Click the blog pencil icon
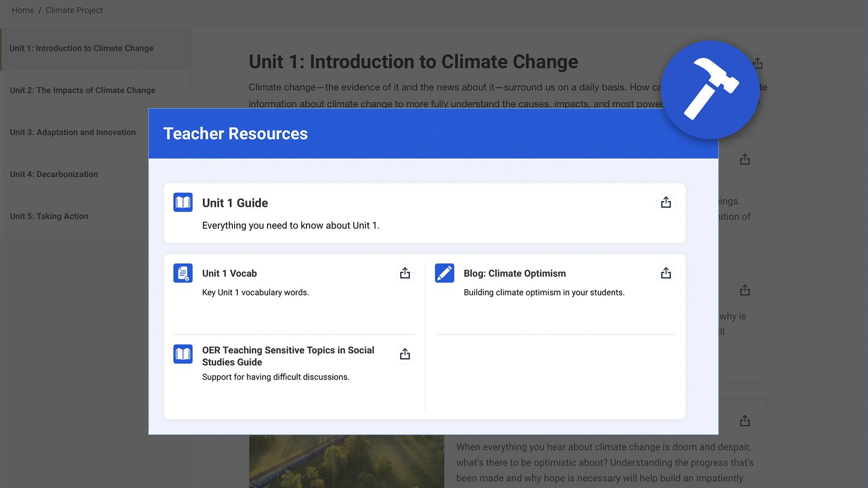This screenshot has height=488, width=868. (x=444, y=273)
